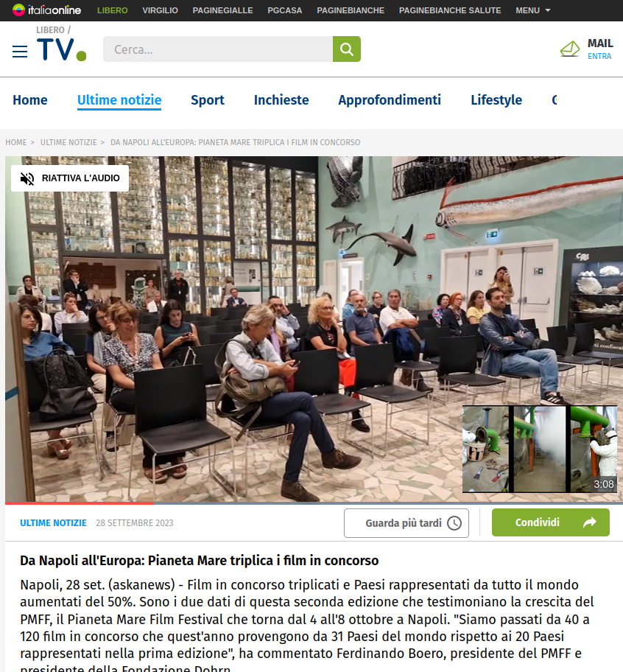Open the Lifestyle tab

[x=496, y=100]
